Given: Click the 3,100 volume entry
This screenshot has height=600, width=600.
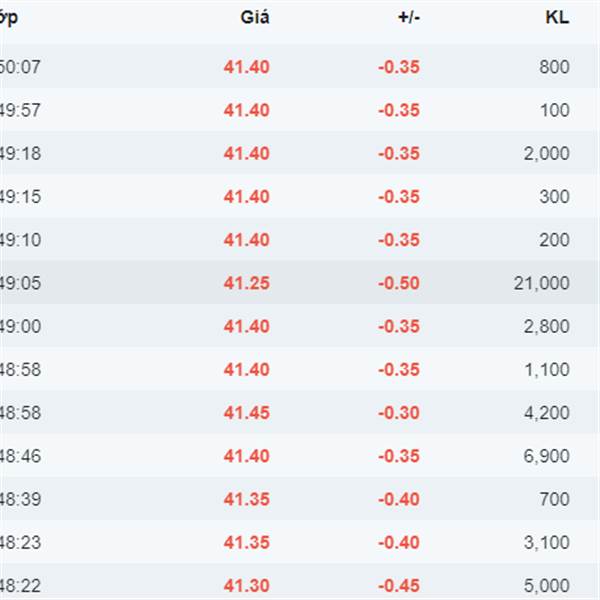Looking at the screenshot, I should [547, 543].
